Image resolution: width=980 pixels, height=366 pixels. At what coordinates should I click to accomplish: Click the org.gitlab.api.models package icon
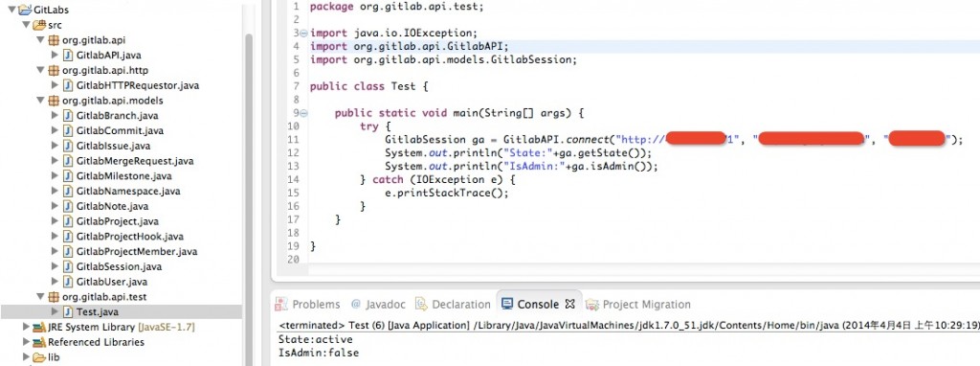[54, 100]
